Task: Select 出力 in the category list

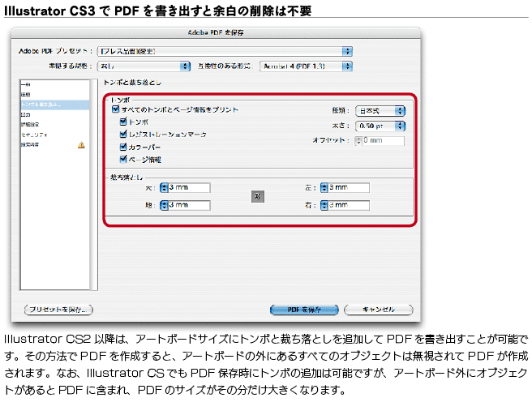Action: coord(54,114)
